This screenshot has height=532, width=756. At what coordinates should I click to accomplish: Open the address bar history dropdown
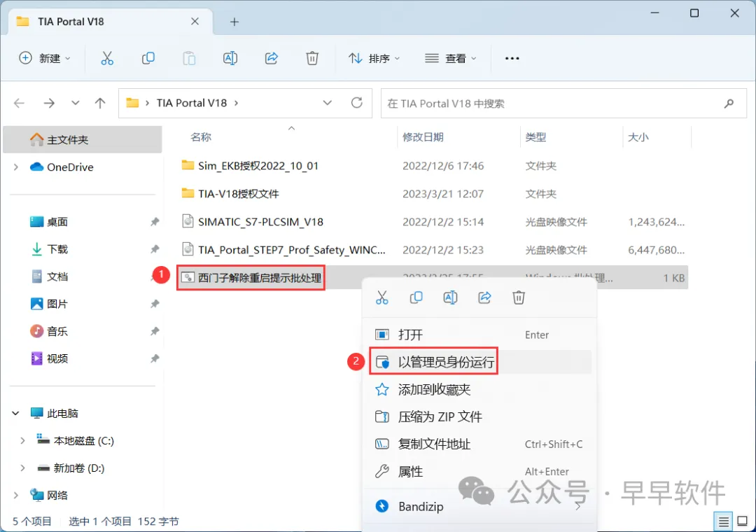328,103
